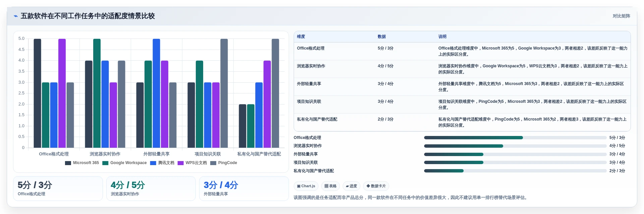The image size is (644, 214).
Task: Toggle the Microsoft 365 legend entry
Action: [x=82, y=163]
